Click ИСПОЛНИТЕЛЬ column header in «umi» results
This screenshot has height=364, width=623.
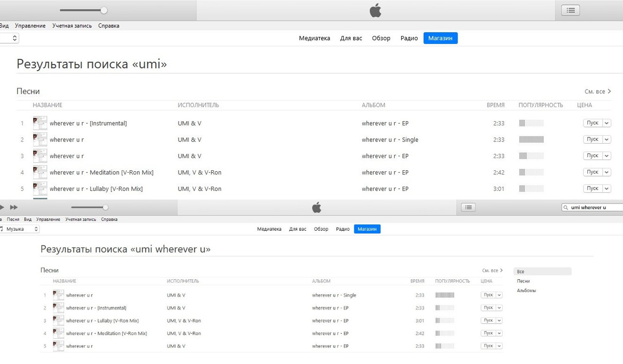click(x=199, y=105)
